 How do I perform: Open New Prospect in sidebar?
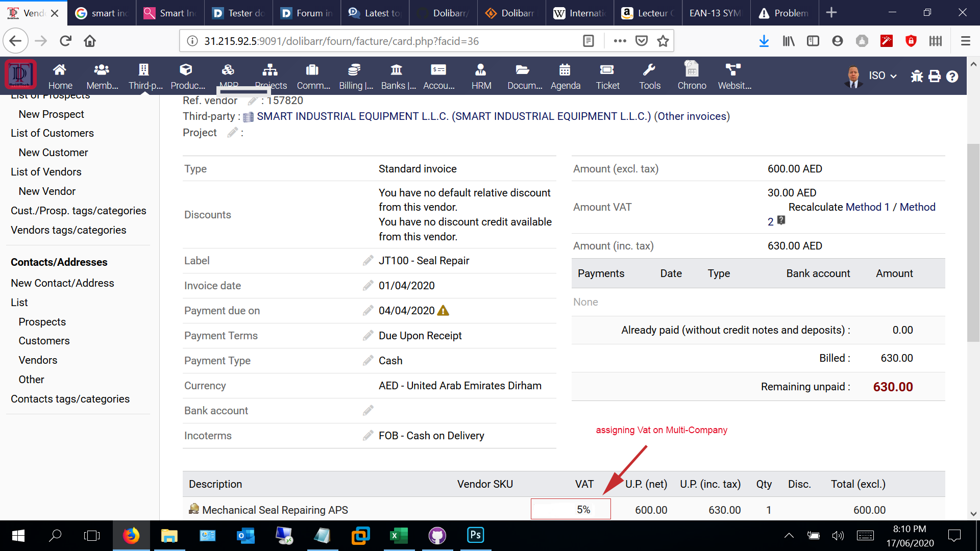point(51,114)
